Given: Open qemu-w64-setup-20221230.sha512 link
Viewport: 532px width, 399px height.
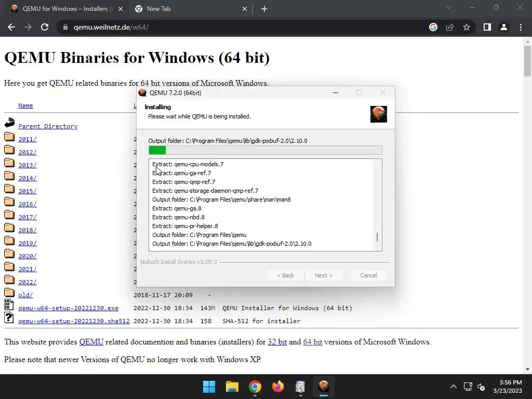Looking at the screenshot, I should 74,321.
